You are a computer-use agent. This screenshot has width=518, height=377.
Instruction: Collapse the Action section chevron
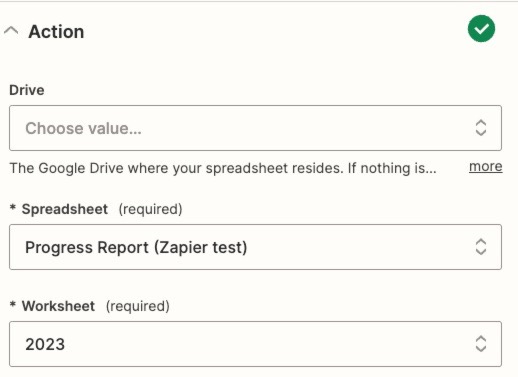[11, 31]
